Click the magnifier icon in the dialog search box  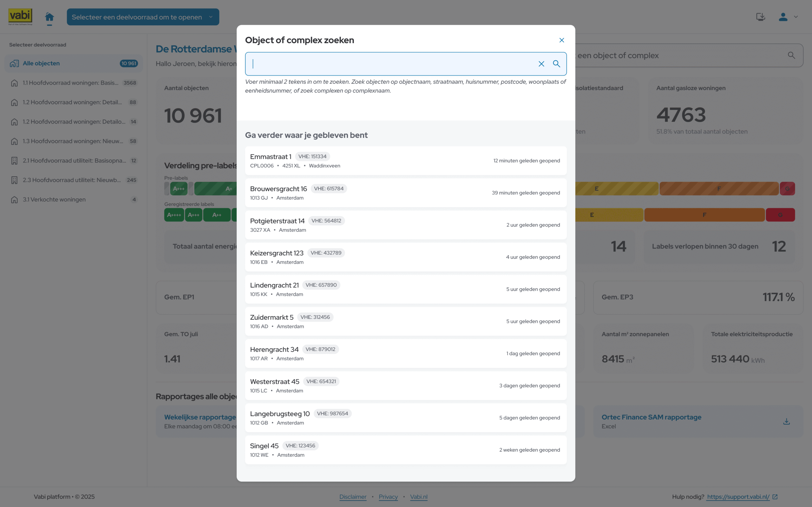(x=556, y=64)
